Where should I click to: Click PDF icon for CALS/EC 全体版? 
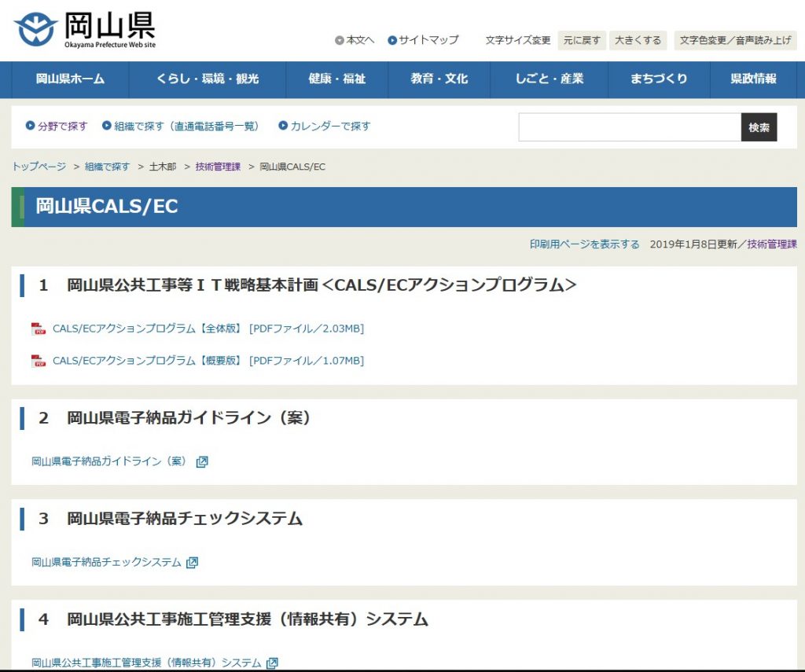tap(39, 329)
